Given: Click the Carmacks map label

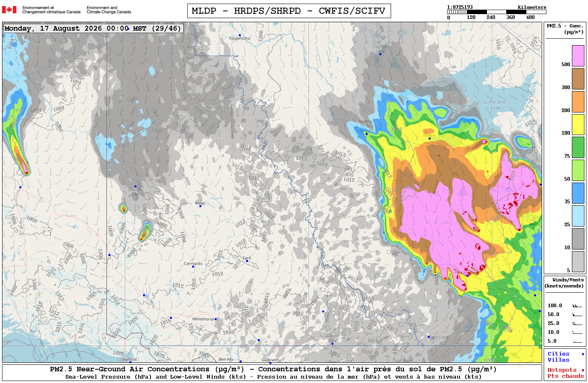Looking at the screenshot, I should click(193, 264).
